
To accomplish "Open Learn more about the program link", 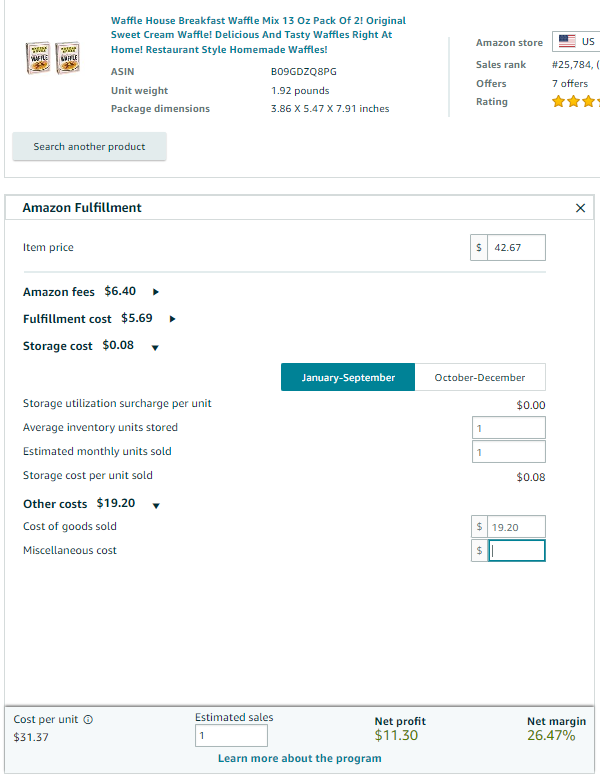I will tap(300, 758).
